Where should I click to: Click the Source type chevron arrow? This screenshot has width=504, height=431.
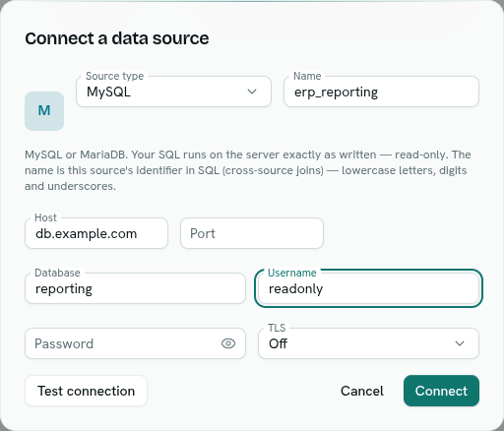click(252, 92)
